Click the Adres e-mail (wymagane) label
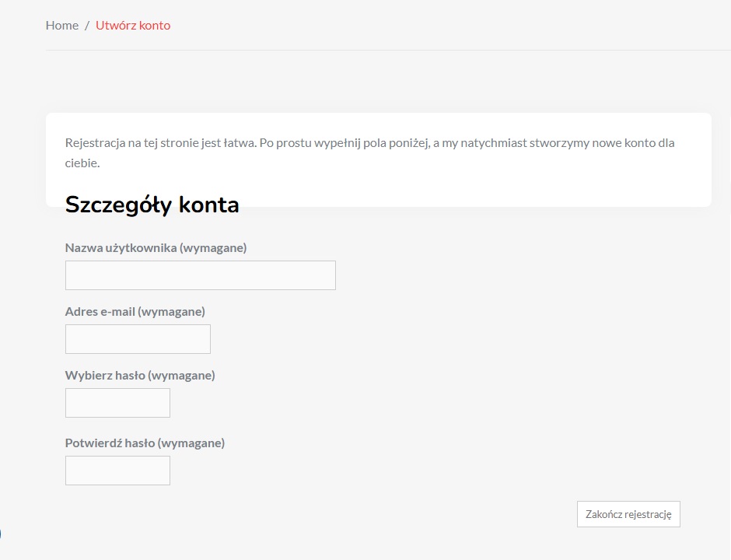731x560 pixels. pyautogui.click(x=135, y=311)
